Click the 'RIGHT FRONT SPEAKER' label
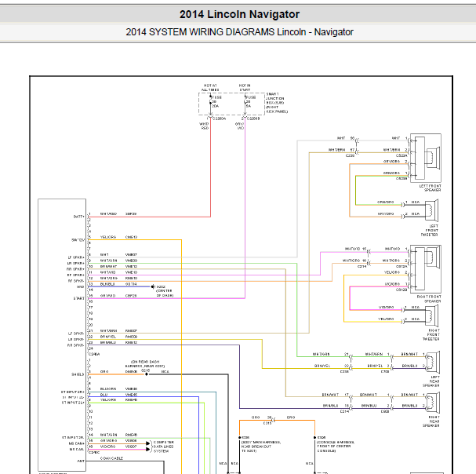Image resolution: width=476 pixels, height=474 pixels. point(429,299)
